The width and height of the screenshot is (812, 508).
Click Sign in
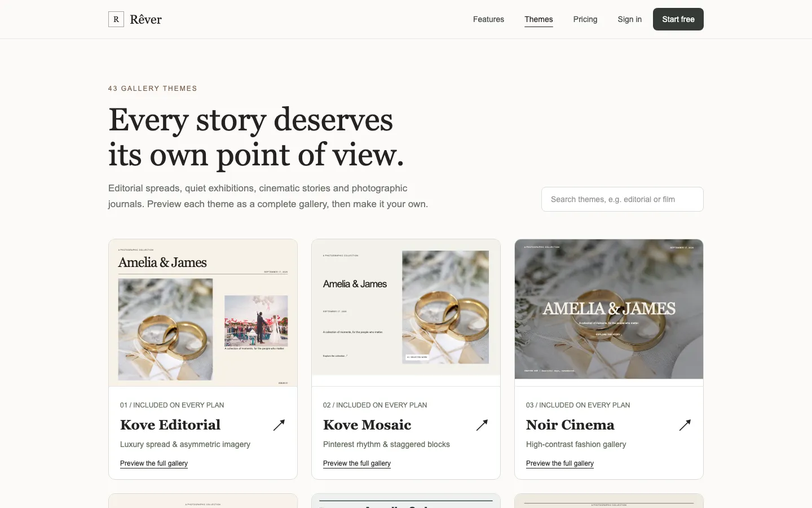[629, 19]
